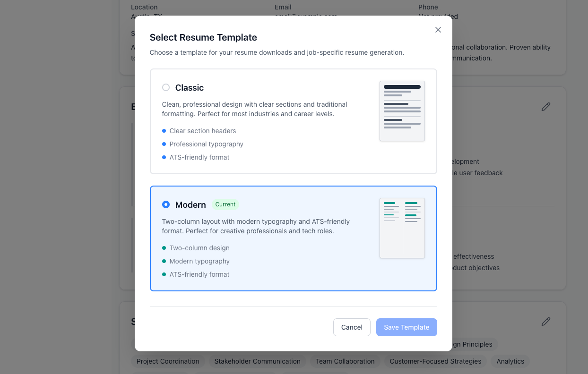Select the Modern template radio button
This screenshot has height=374, width=588.
[166, 204]
